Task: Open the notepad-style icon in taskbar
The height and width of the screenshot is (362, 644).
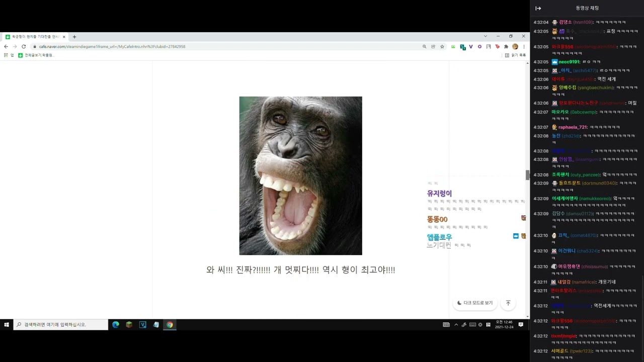Action: tap(156, 325)
